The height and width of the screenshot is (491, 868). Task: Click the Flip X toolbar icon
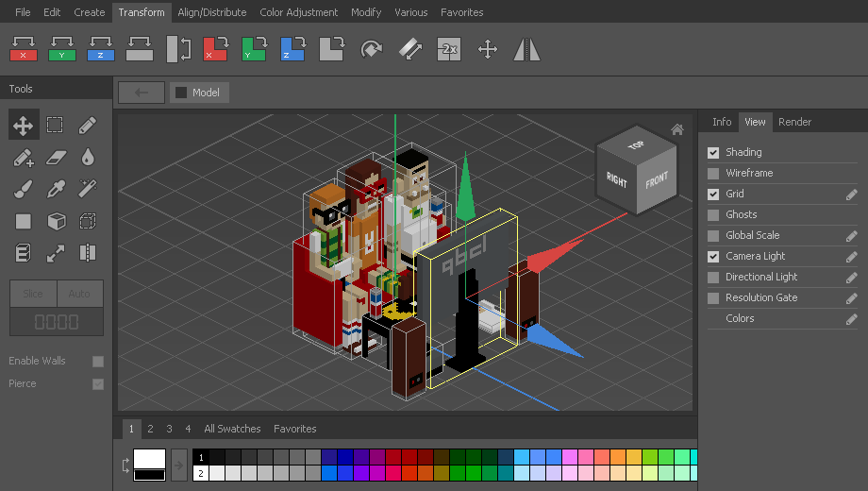pyautogui.click(x=24, y=49)
